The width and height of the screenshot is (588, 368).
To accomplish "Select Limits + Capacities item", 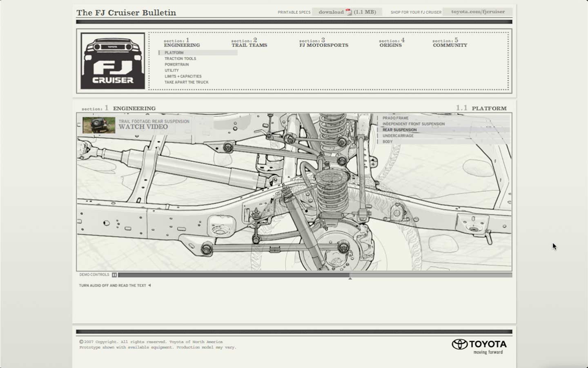I will 183,76.
